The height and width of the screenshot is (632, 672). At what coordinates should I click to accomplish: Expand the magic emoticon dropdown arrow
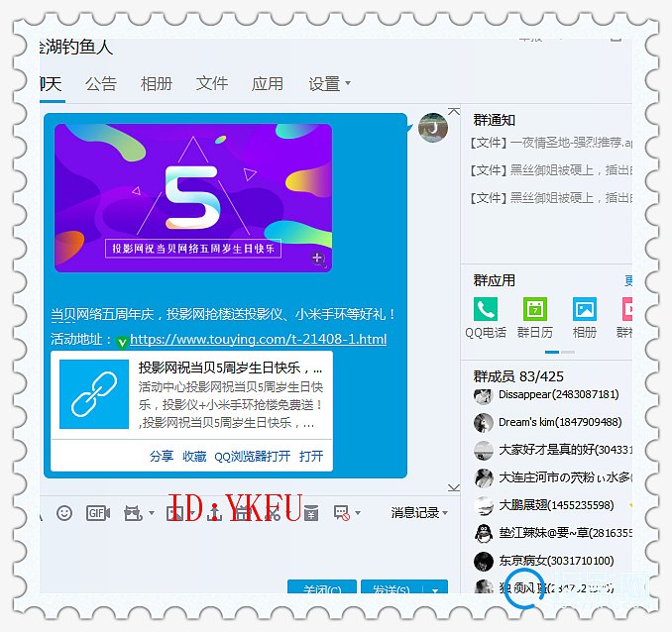(152, 512)
